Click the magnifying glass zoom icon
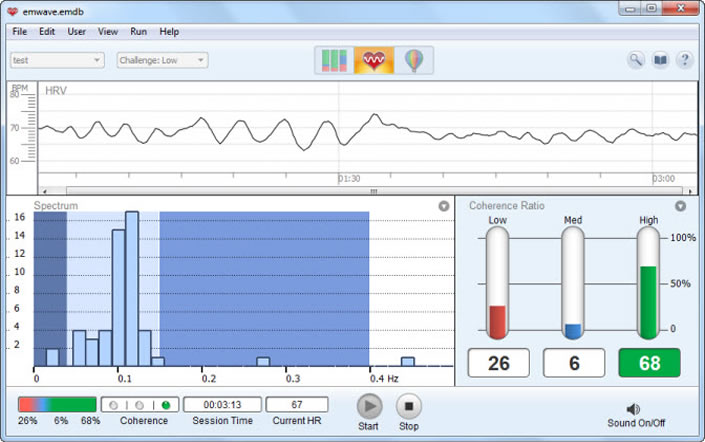Screen dimensions: 705x442 (x=636, y=60)
